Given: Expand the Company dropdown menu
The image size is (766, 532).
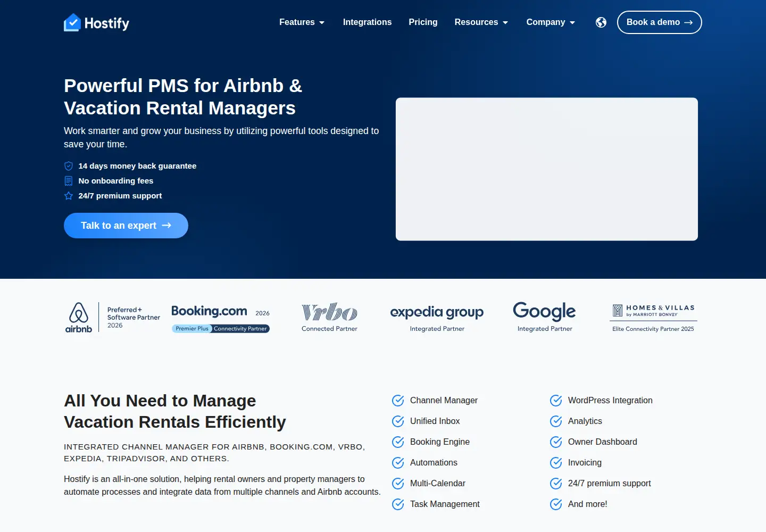Looking at the screenshot, I should pyautogui.click(x=551, y=22).
